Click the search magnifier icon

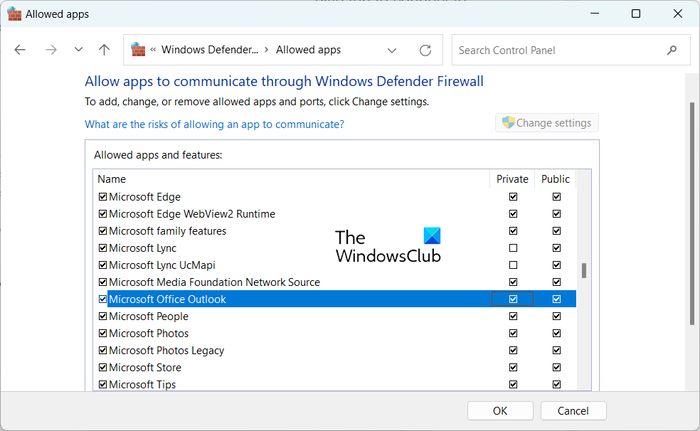(x=671, y=50)
